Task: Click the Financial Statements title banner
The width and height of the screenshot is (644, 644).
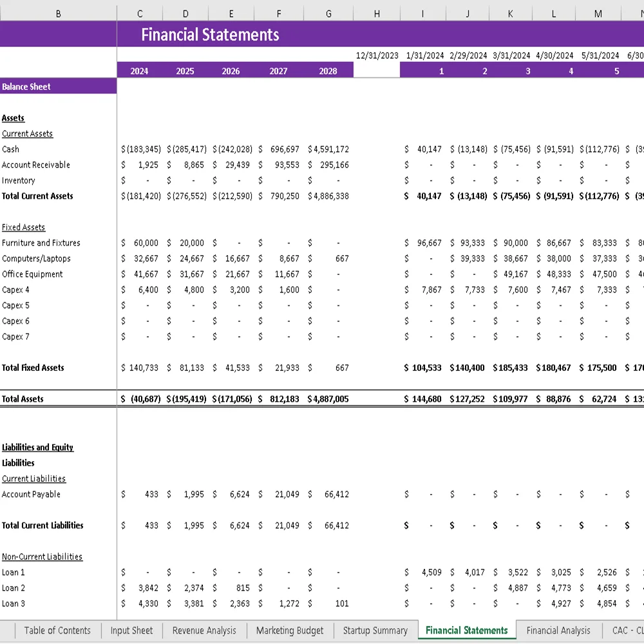Action: [x=211, y=34]
